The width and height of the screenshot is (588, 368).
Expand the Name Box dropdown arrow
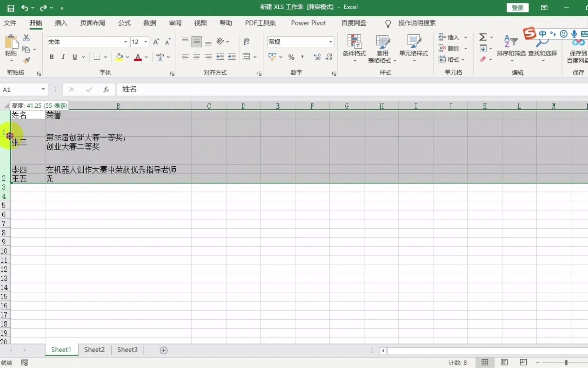(x=43, y=89)
